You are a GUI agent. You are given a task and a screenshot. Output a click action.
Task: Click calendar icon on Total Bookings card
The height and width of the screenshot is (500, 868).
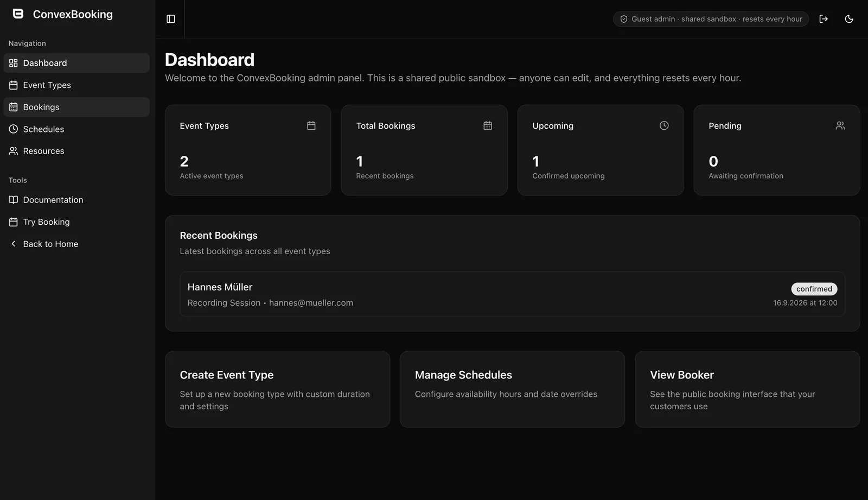pos(488,125)
